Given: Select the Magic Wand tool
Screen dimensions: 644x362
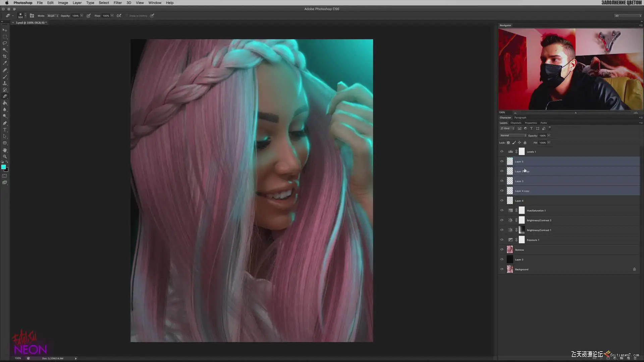Looking at the screenshot, I should click(5, 50).
